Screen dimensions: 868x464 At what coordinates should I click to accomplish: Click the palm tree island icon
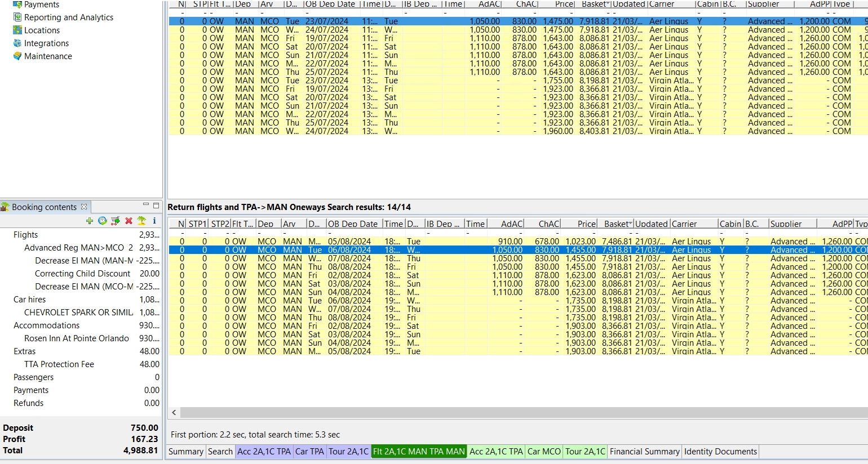coord(141,221)
